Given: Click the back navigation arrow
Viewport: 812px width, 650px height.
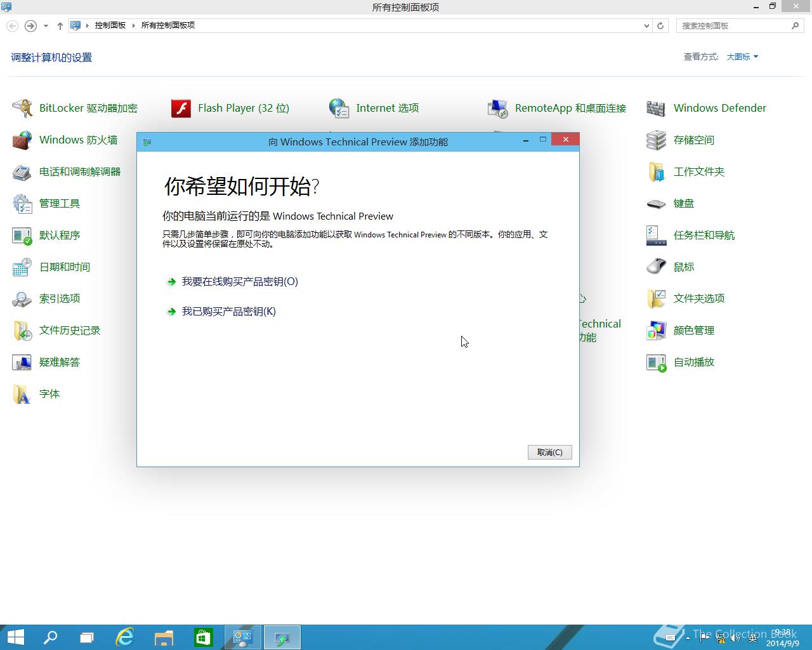Looking at the screenshot, I should 13,26.
